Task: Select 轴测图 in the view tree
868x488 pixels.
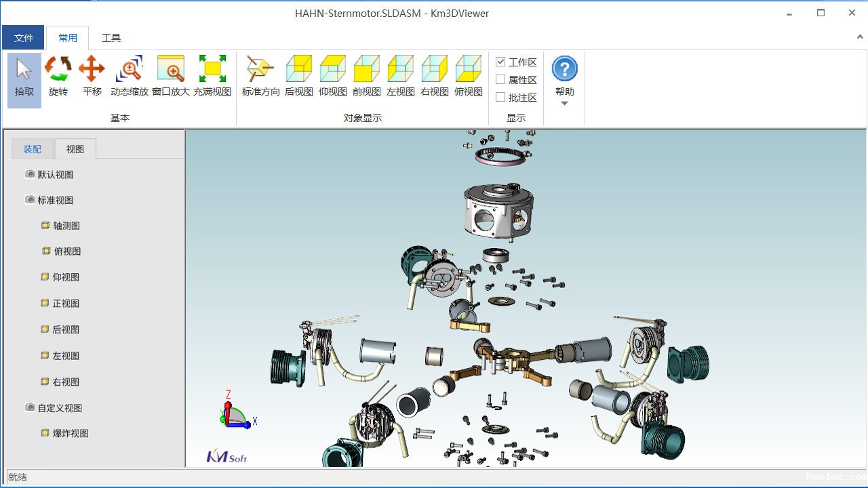Action: (66, 226)
